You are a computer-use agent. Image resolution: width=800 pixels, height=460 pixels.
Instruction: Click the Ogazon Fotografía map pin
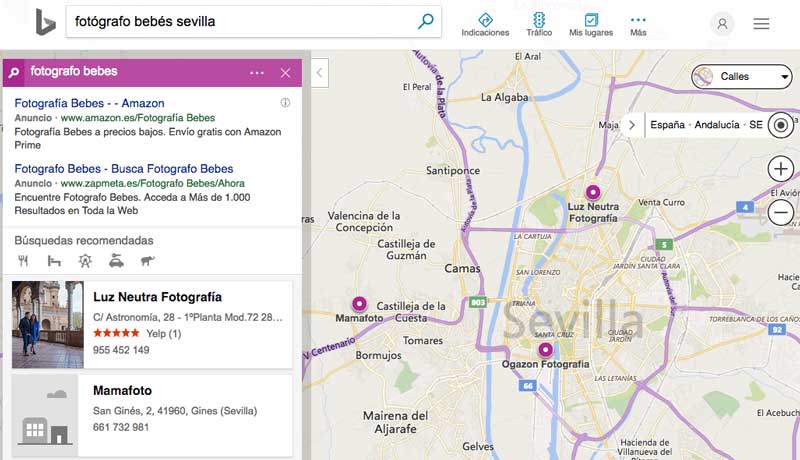click(545, 350)
